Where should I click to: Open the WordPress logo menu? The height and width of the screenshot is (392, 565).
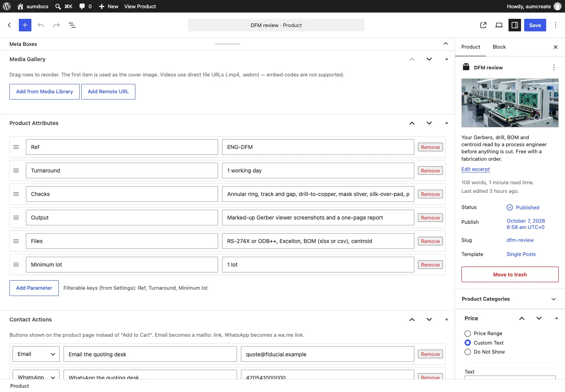7,6
